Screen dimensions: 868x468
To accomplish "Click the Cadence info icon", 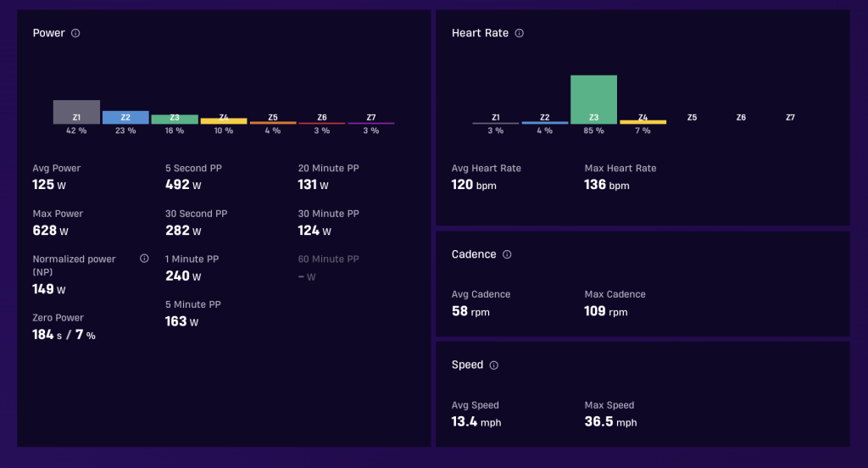I will pyautogui.click(x=507, y=254).
